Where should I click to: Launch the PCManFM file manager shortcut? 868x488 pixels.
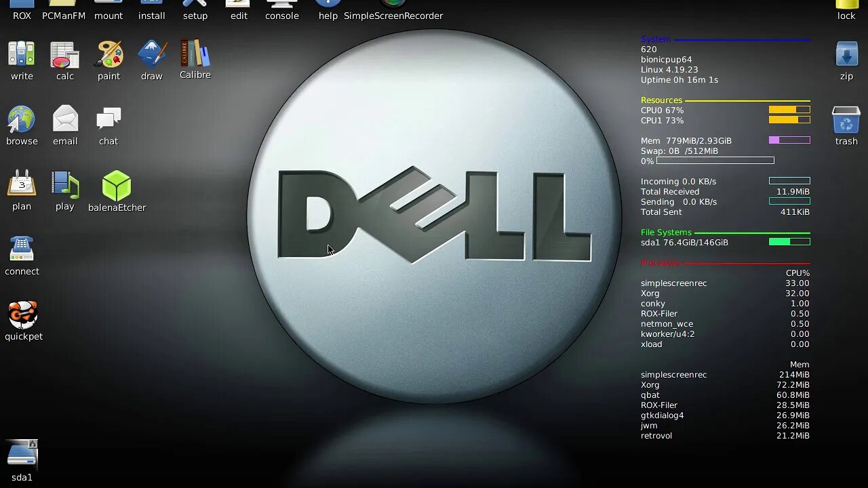pos(64,10)
